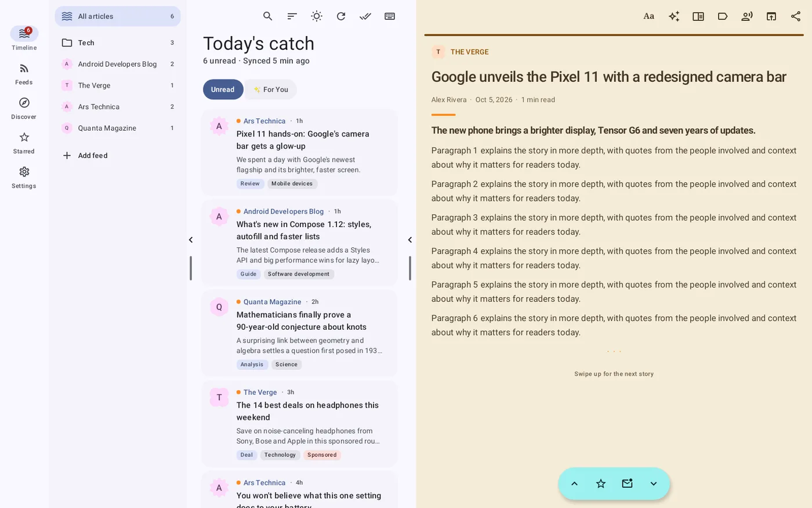The image size is (812, 508).
Task: Click the Science tag chip
Action: coord(287,365)
